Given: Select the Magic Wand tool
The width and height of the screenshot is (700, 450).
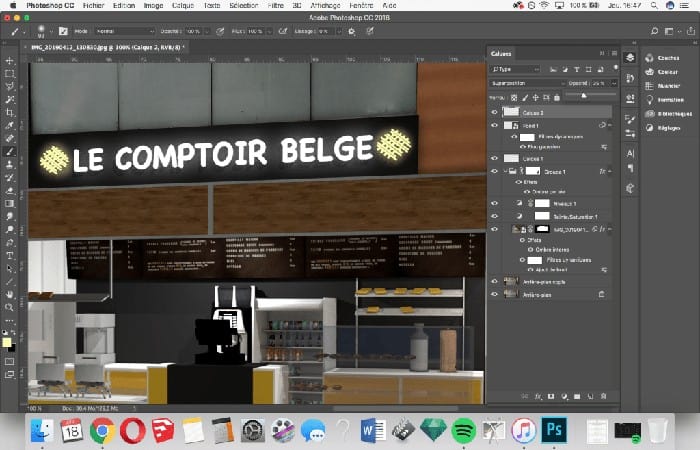Looking at the screenshot, I should coord(9,99).
